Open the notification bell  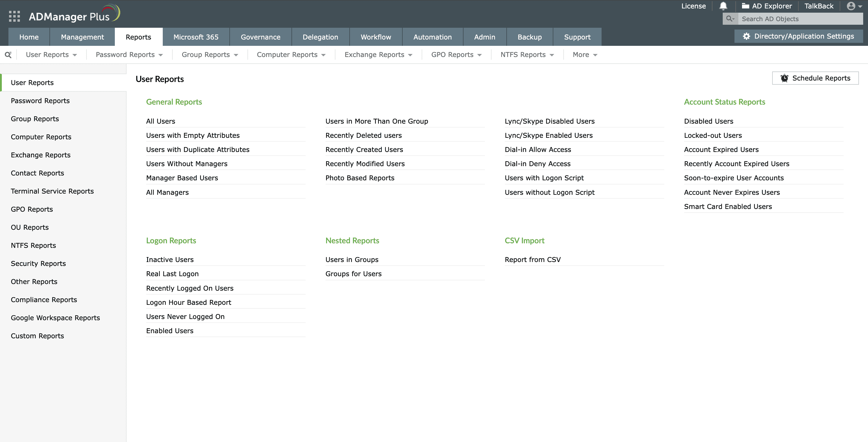724,6
